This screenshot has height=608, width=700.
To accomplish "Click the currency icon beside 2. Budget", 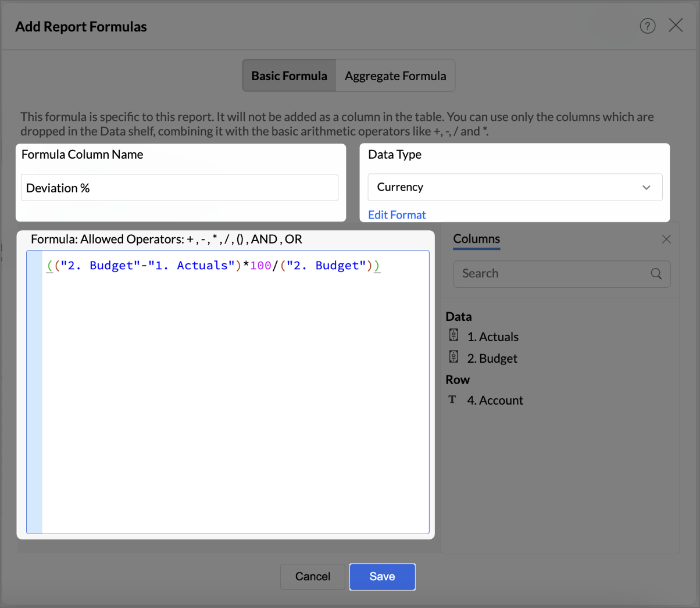I will click(x=454, y=357).
